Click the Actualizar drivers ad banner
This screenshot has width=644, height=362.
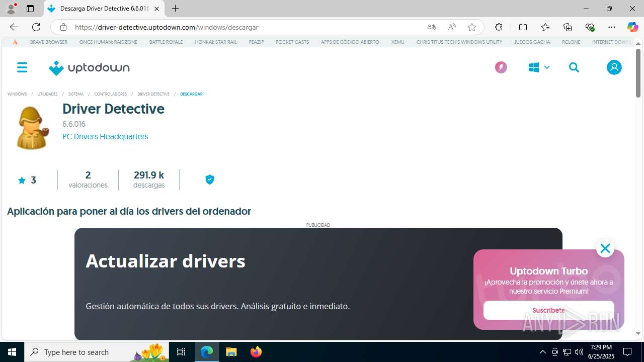coord(318,284)
